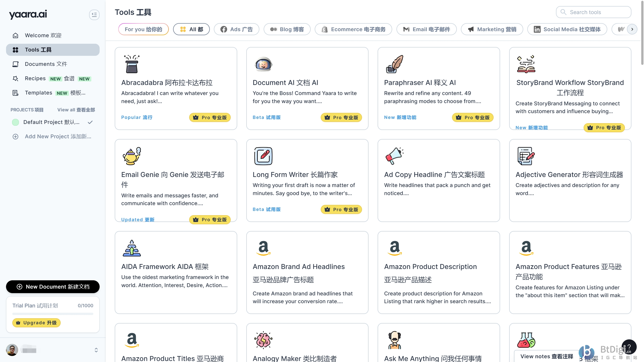Filter tools by Blog category
The height and width of the screenshot is (362, 644).
point(287,29)
